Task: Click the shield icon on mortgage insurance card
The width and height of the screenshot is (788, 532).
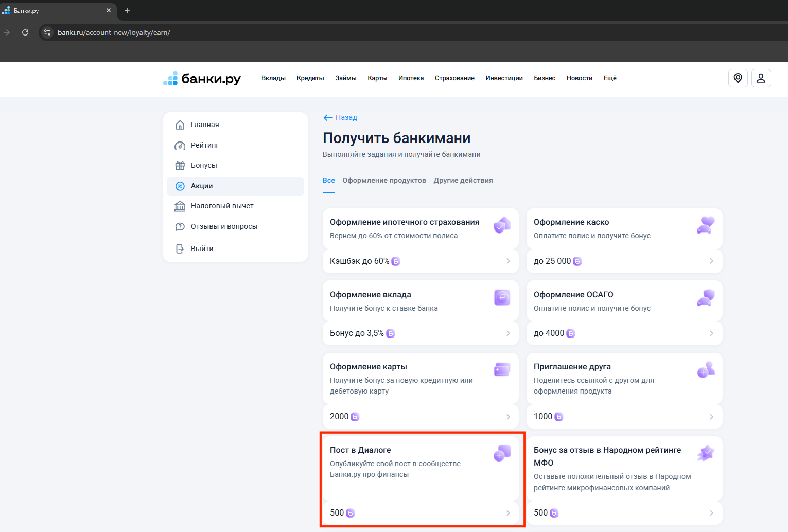Action: click(x=502, y=225)
